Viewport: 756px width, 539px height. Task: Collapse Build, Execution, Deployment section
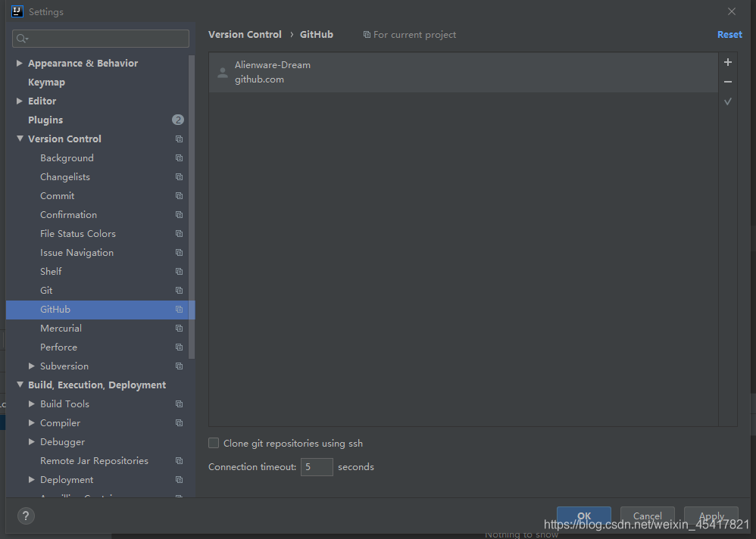[20, 385]
